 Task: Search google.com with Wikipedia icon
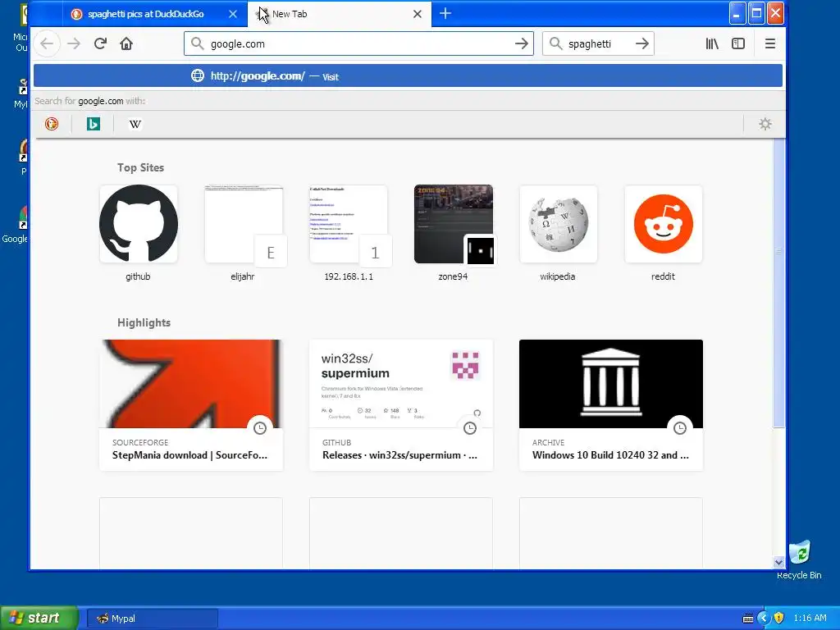[x=135, y=125]
